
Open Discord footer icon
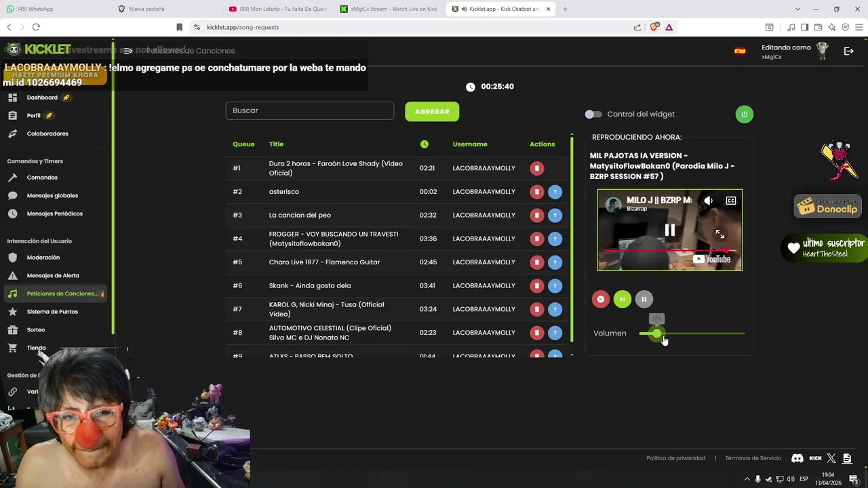pos(797,458)
